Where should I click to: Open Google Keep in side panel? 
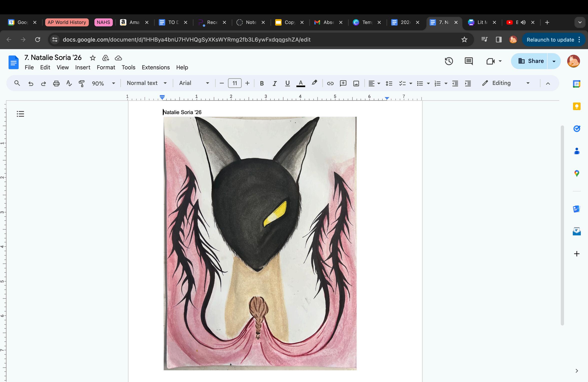pyautogui.click(x=576, y=107)
